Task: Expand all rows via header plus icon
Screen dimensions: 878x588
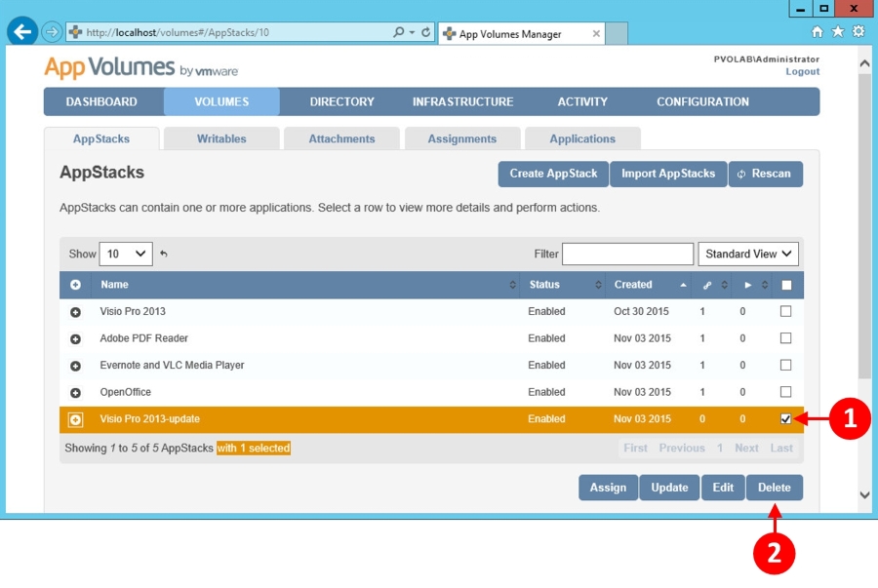Action: (75, 285)
